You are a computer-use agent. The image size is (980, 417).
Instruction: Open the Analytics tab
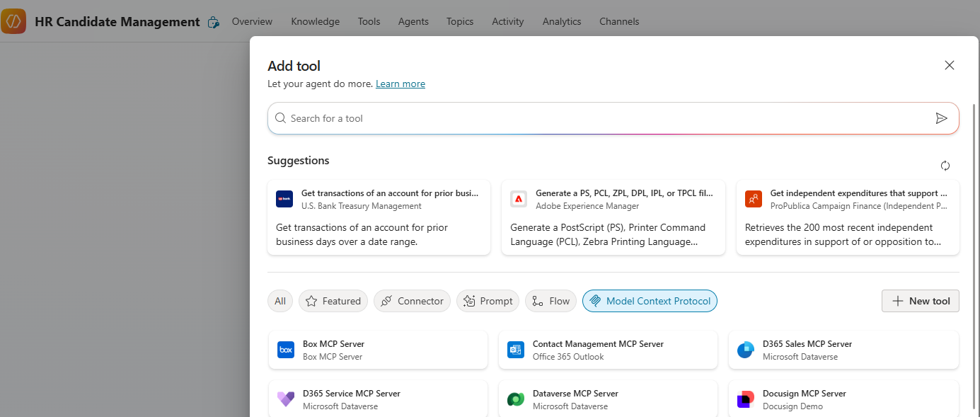click(561, 21)
